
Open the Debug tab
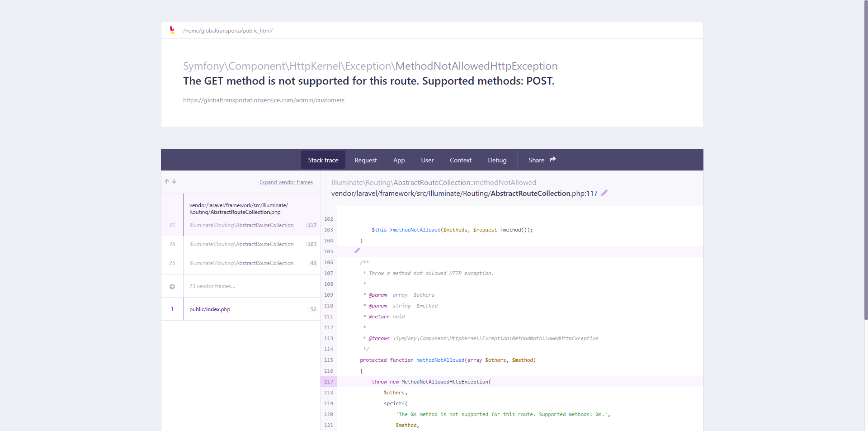click(x=497, y=160)
